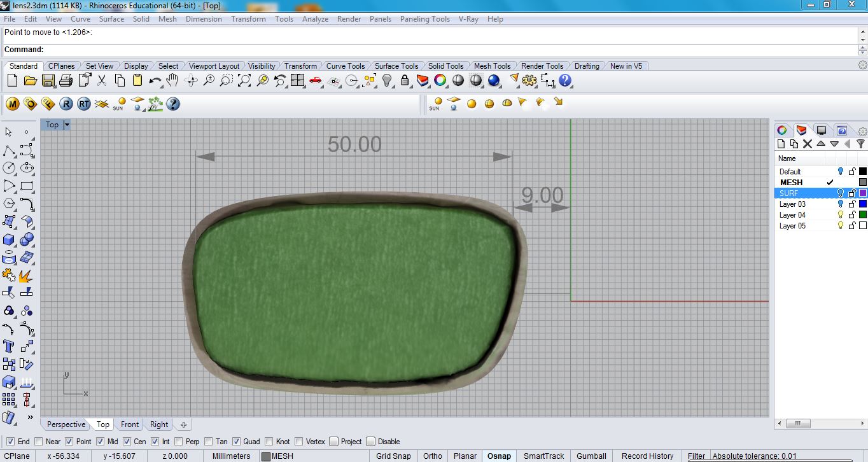Click the add viewport tab button
Screen dimensions: 868x462
point(183,424)
